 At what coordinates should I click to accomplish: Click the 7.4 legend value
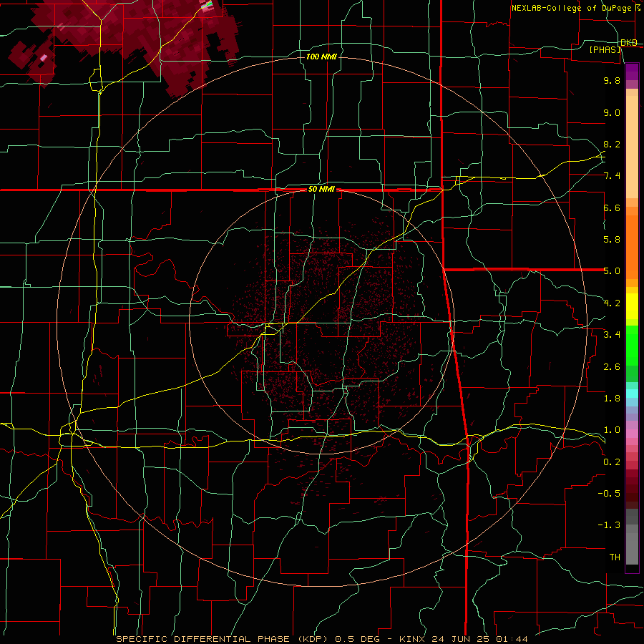612,176
